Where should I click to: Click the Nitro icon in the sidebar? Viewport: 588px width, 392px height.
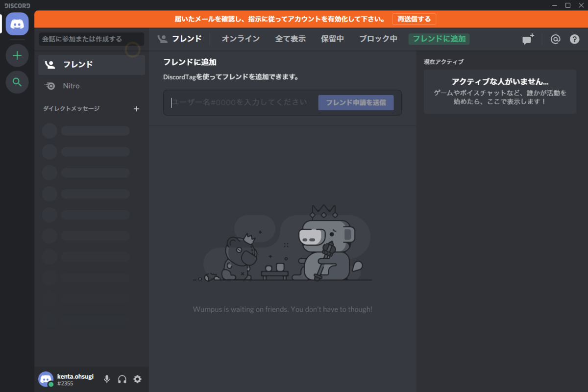[49, 86]
